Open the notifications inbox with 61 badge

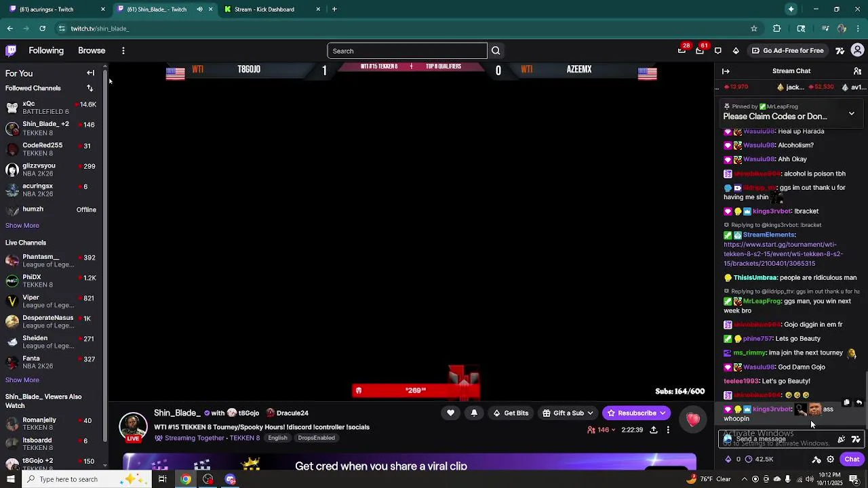click(700, 50)
